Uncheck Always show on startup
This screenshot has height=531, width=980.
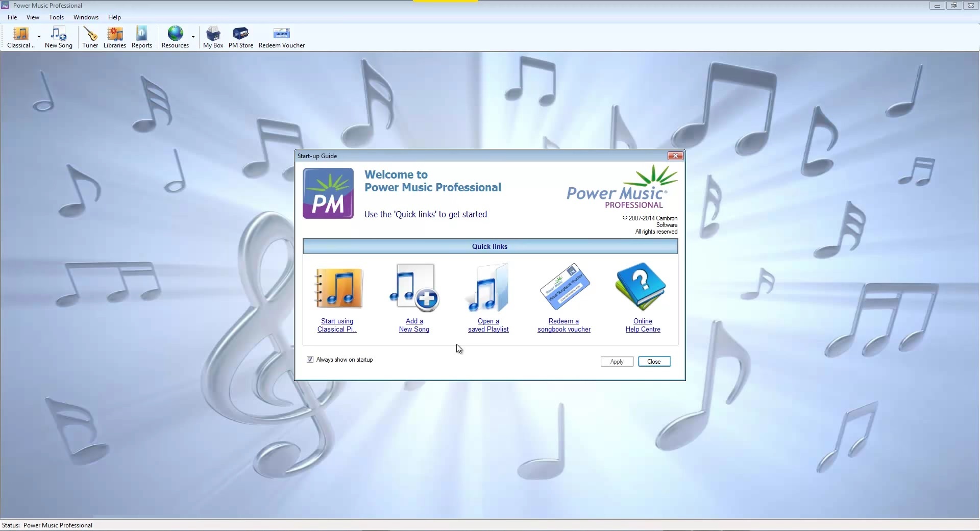coord(310,359)
